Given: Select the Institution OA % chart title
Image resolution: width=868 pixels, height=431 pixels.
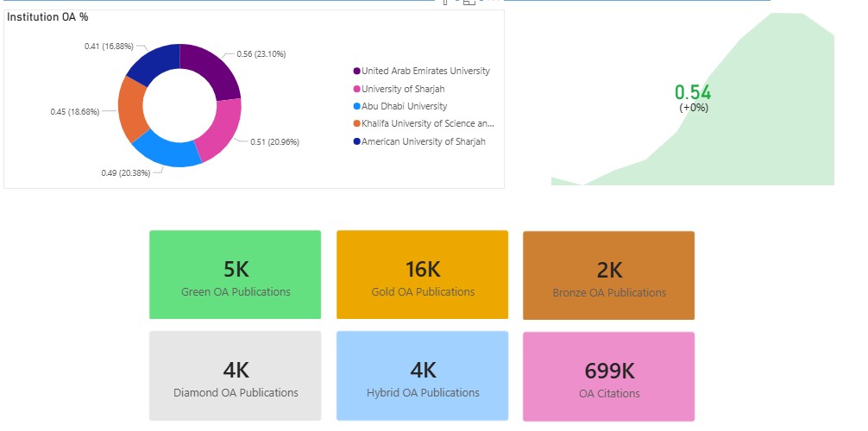Looking at the screenshot, I should click(47, 16).
